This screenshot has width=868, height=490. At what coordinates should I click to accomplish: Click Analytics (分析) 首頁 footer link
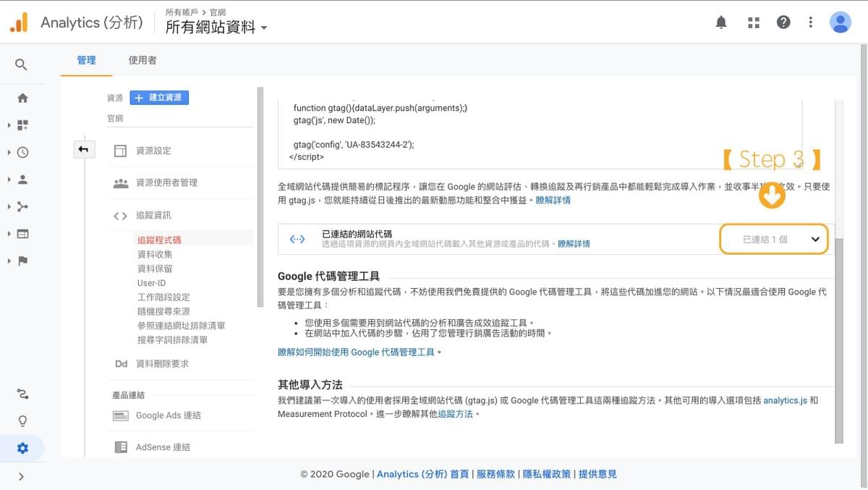[x=423, y=474]
